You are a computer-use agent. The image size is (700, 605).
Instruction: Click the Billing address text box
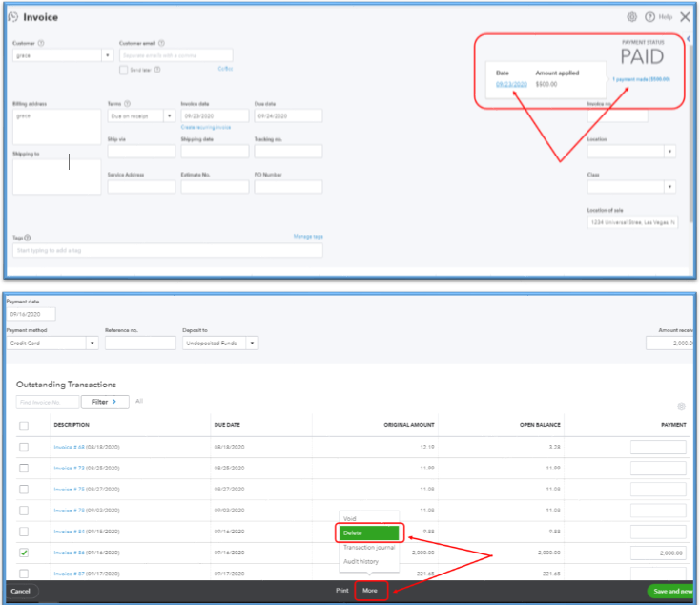click(x=56, y=127)
